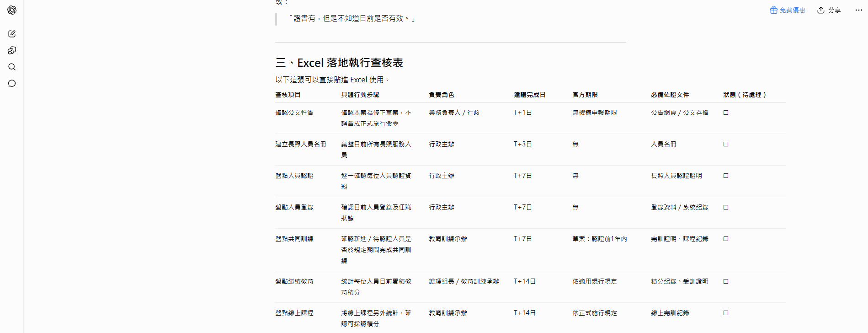This screenshot has width=868, height=333.
Task: Click the 負責角色 column header
Action: (442, 95)
